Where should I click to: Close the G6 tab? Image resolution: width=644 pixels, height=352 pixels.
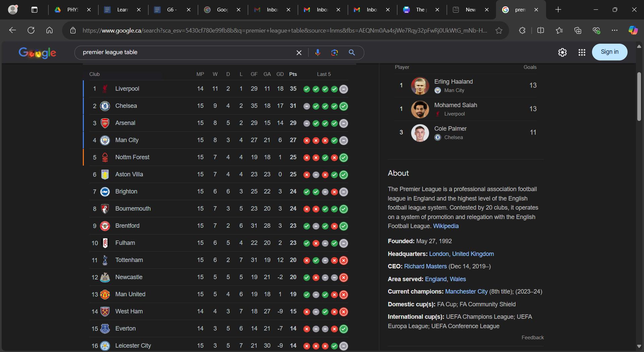click(x=189, y=10)
